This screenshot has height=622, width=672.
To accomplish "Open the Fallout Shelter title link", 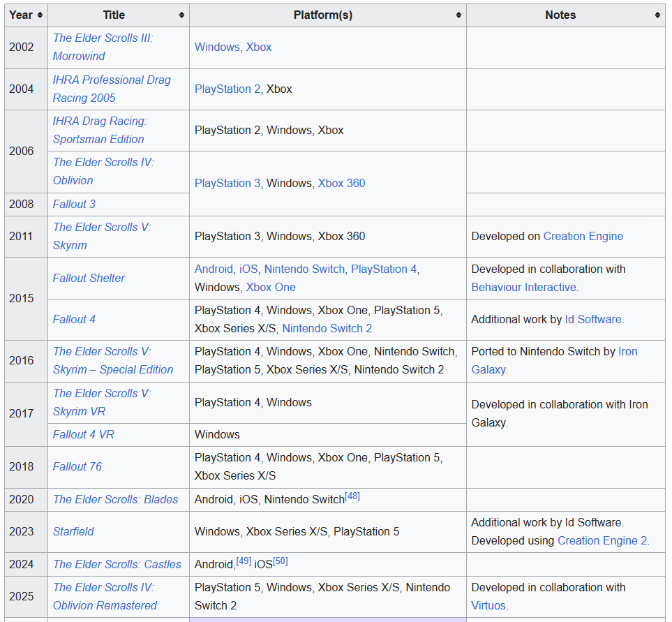I will pyautogui.click(x=89, y=279).
